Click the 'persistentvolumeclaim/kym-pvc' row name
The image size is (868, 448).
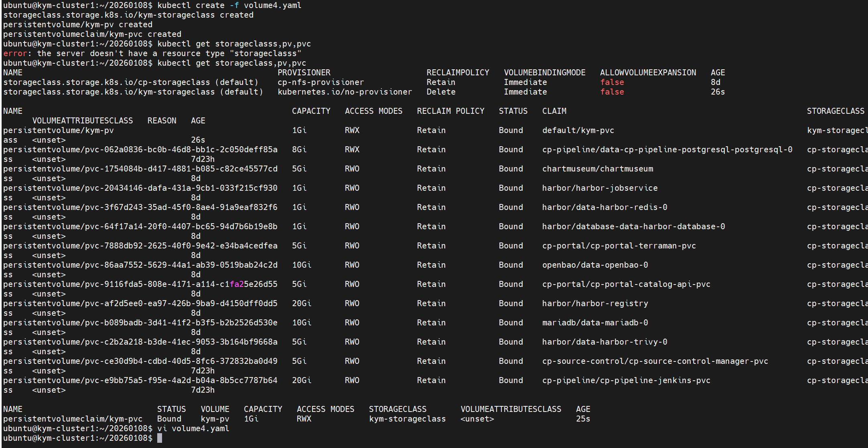tap(73, 419)
